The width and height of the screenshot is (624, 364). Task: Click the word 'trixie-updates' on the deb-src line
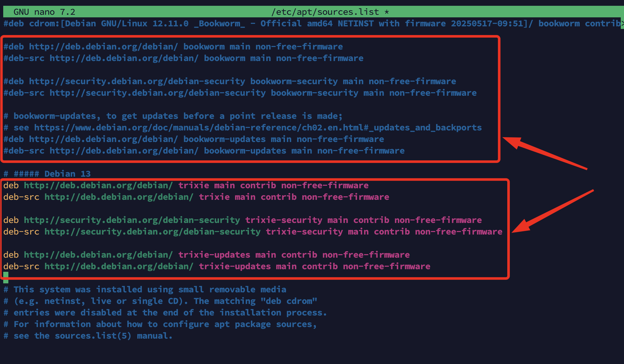(235, 266)
